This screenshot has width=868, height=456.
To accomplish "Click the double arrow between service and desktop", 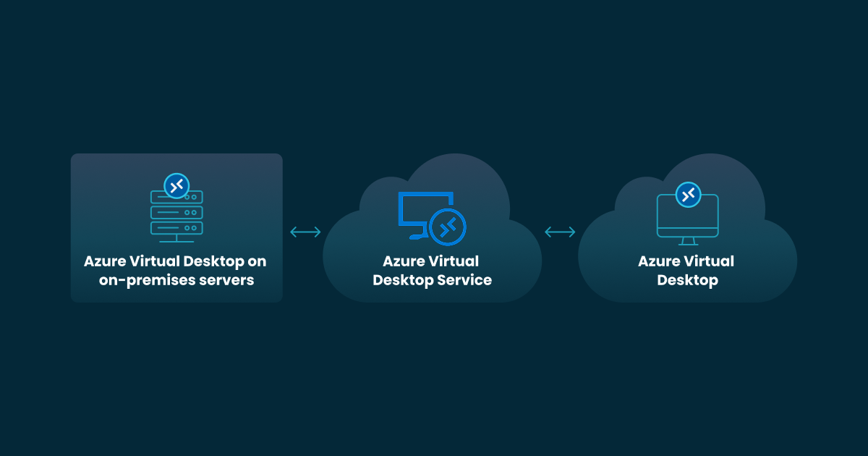I will coord(560,232).
